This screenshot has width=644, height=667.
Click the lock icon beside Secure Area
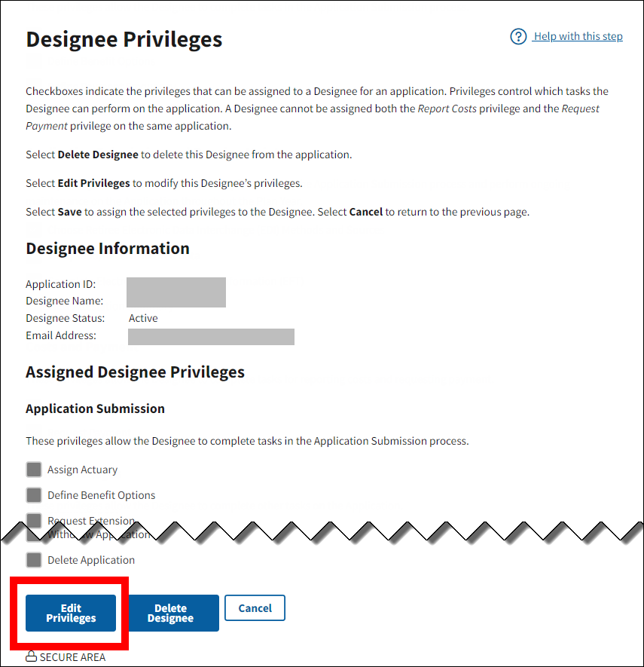click(x=32, y=657)
